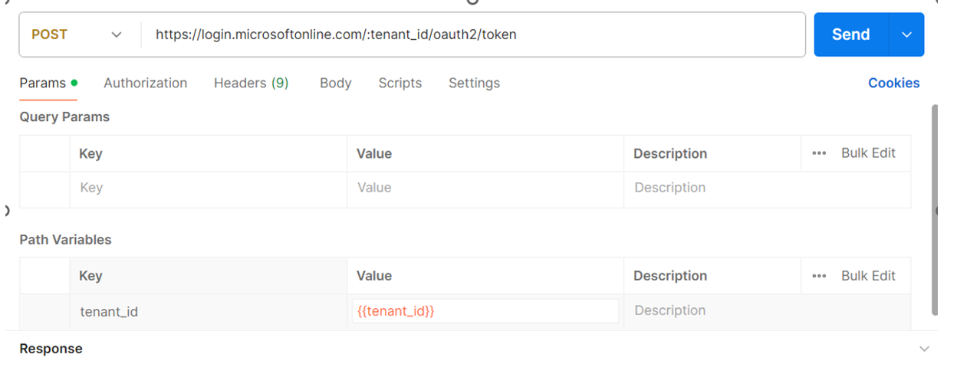Open the Settings tab
The width and height of the screenshot is (980, 374).
pos(474,83)
